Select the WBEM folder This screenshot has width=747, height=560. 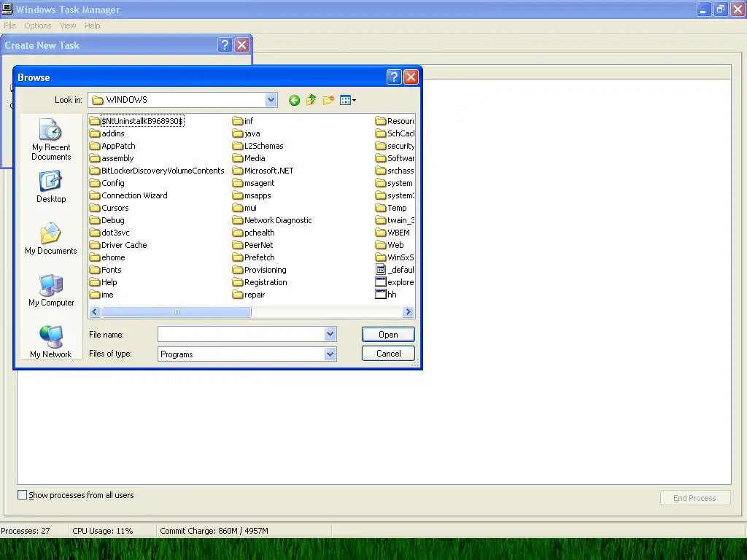pyautogui.click(x=392, y=233)
